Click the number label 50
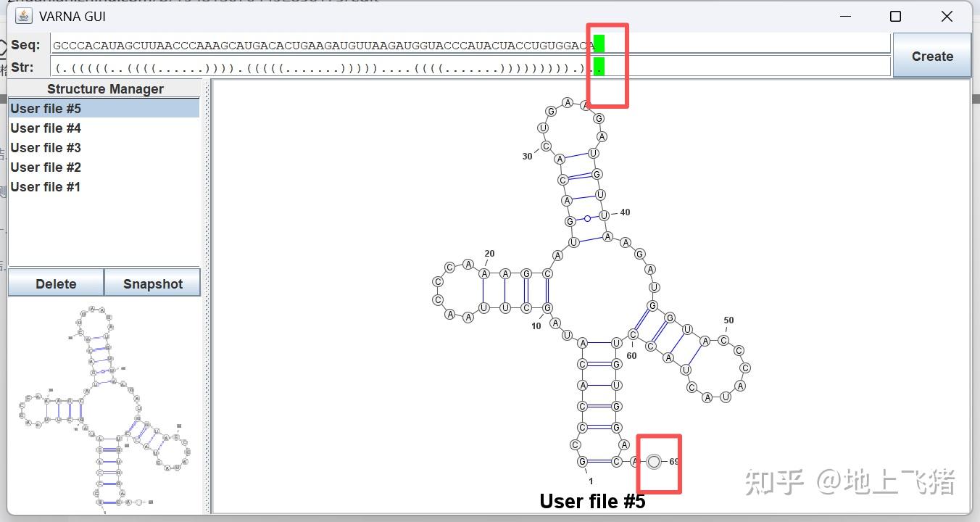The width and height of the screenshot is (980, 522). click(x=728, y=320)
